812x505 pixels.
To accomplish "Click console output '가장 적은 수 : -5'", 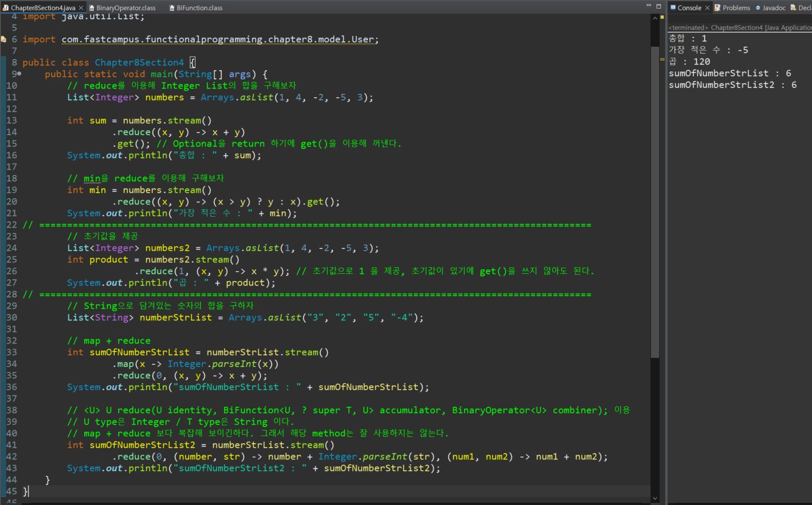I will point(708,50).
